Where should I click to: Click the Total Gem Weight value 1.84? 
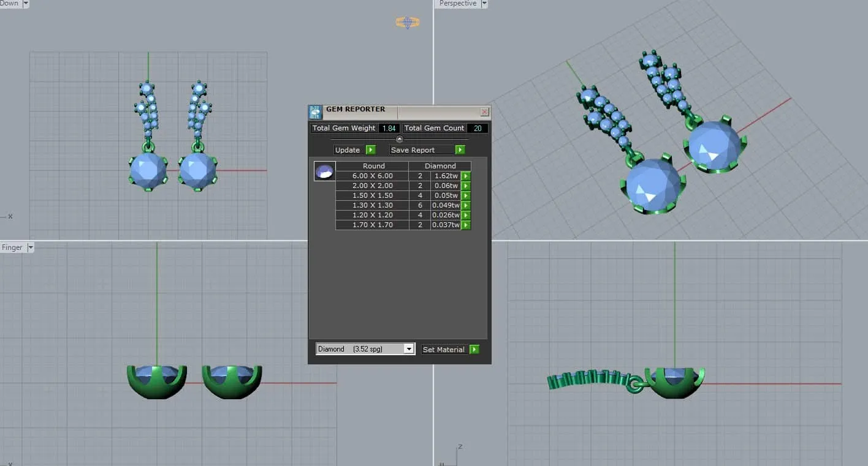(389, 128)
